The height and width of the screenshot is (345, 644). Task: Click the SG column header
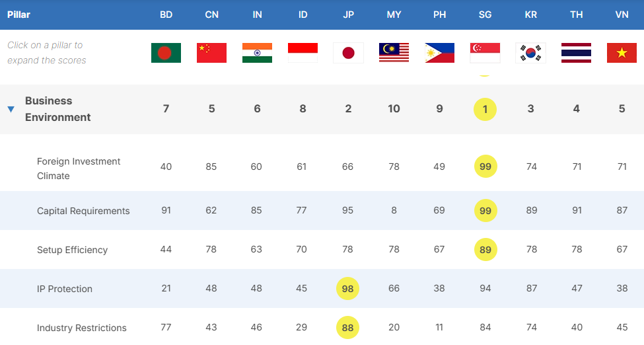[x=485, y=15]
